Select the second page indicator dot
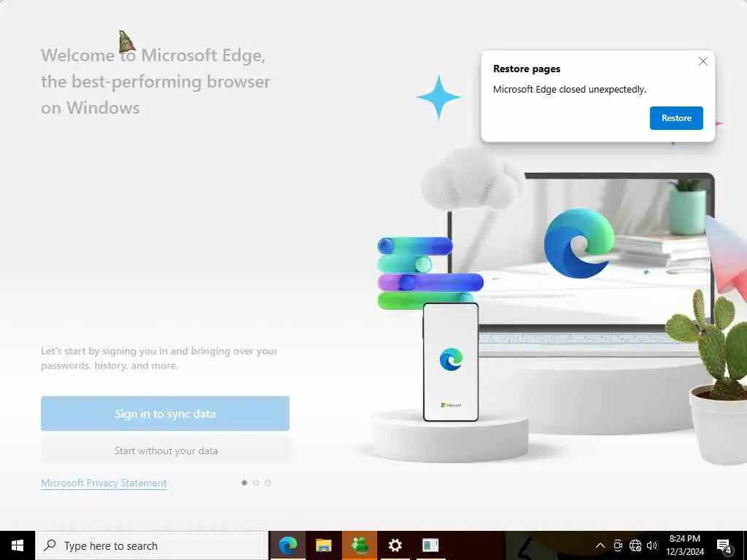Viewport: 747px width, 560px height. [256, 483]
